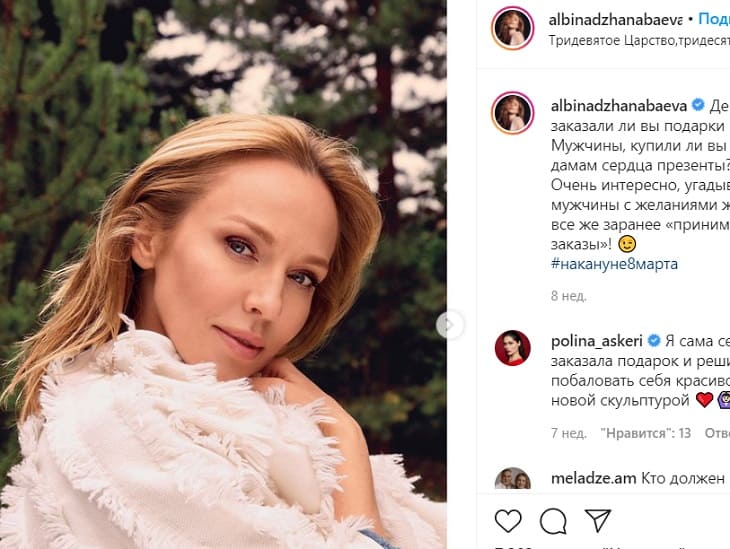
Task: Open polina_askeri profile picture
Action: [x=512, y=348]
